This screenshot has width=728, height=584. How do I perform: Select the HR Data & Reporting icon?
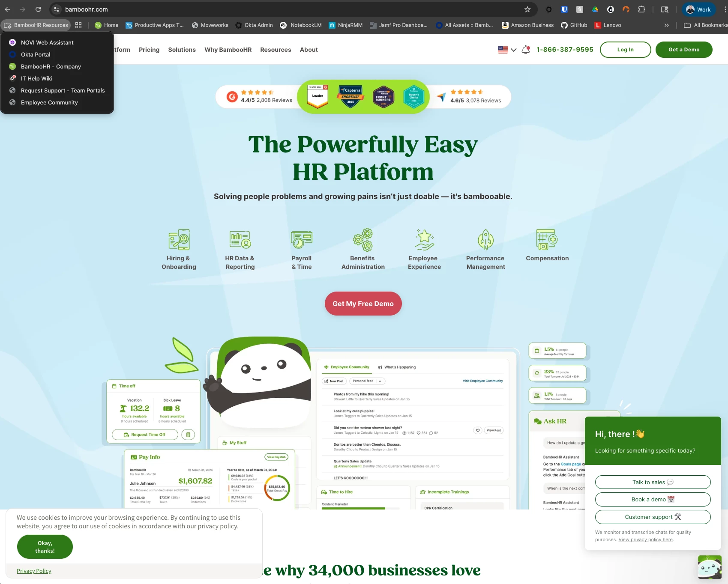coord(240,240)
